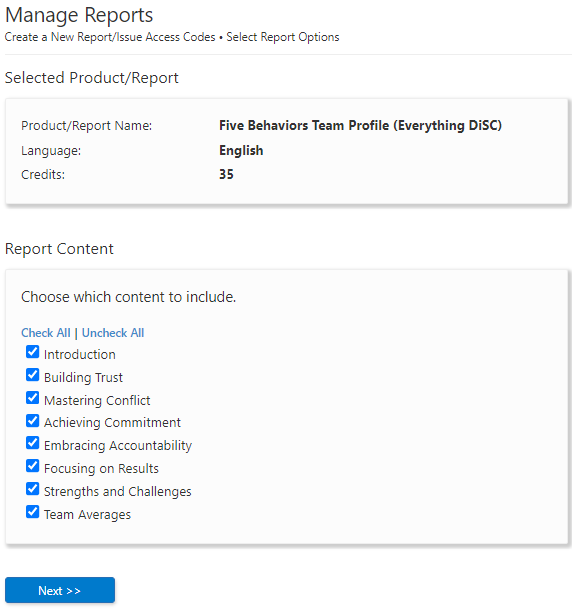
Task: Toggle the Strengths and Challenges checkbox
Action: tap(33, 489)
